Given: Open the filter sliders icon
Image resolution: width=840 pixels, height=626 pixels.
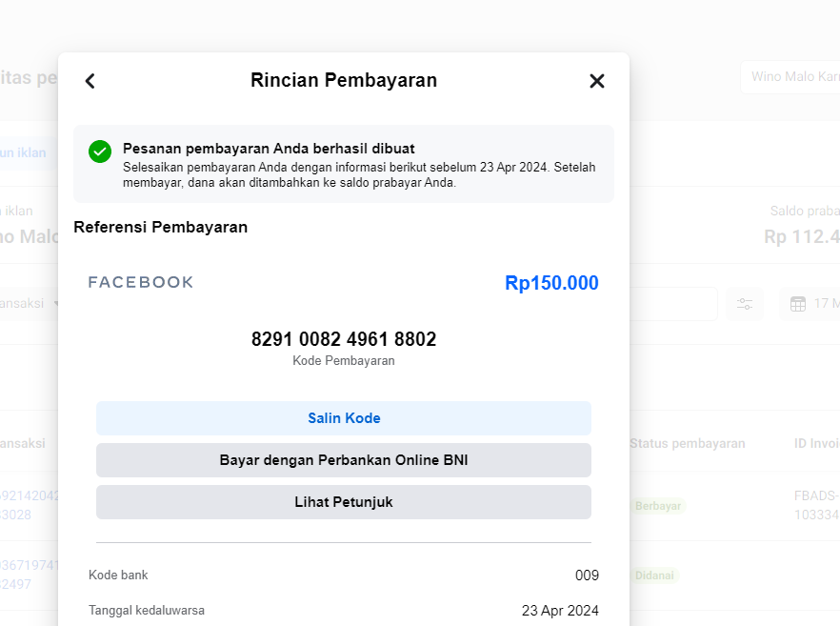Looking at the screenshot, I should point(745,304).
